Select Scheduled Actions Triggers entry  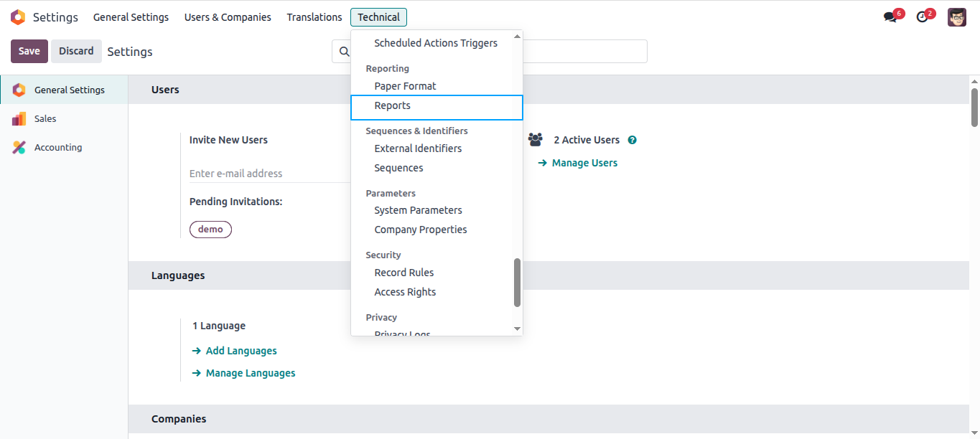click(437, 43)
